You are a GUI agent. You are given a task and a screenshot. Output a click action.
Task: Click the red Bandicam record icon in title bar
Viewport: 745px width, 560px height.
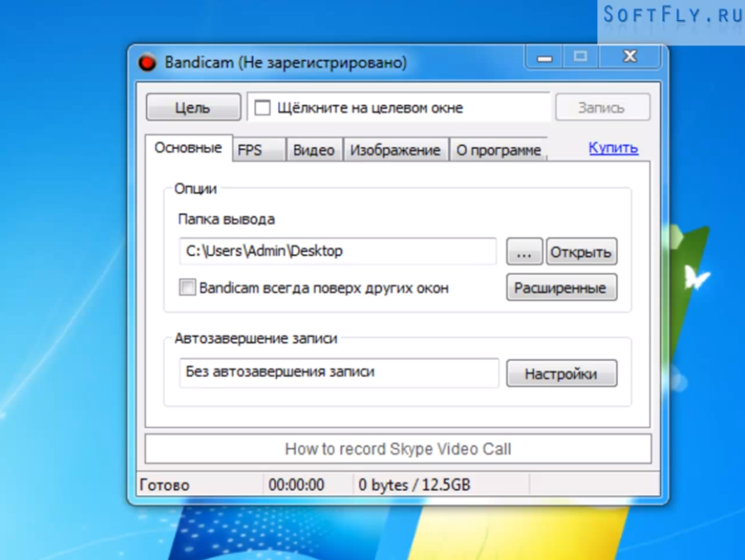click(147, 63)
